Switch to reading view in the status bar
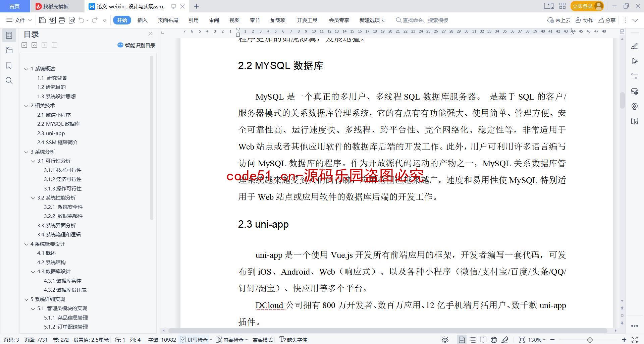The width and height of the screenshot is (644, 344). click(483, 340)
